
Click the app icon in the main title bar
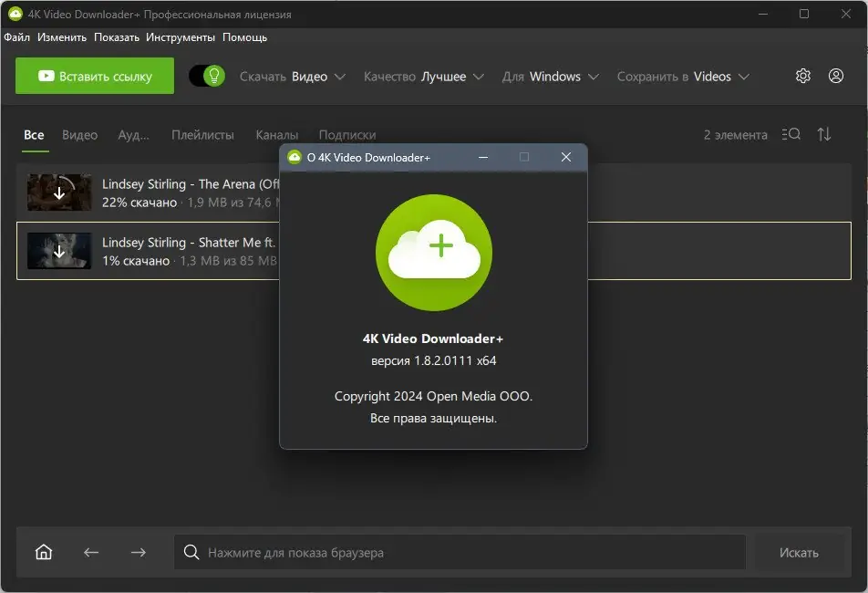tap(15, 15)
